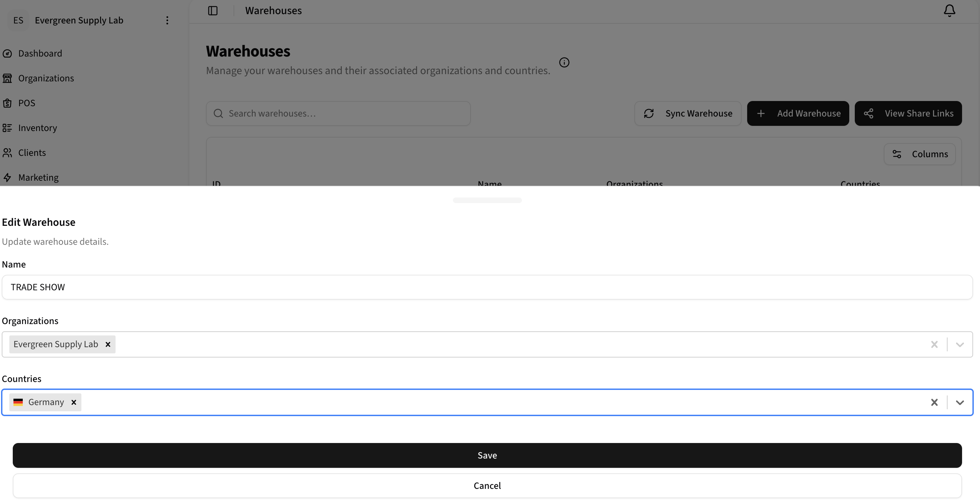Go to Organizations in the sidebar

coord(46,78)
